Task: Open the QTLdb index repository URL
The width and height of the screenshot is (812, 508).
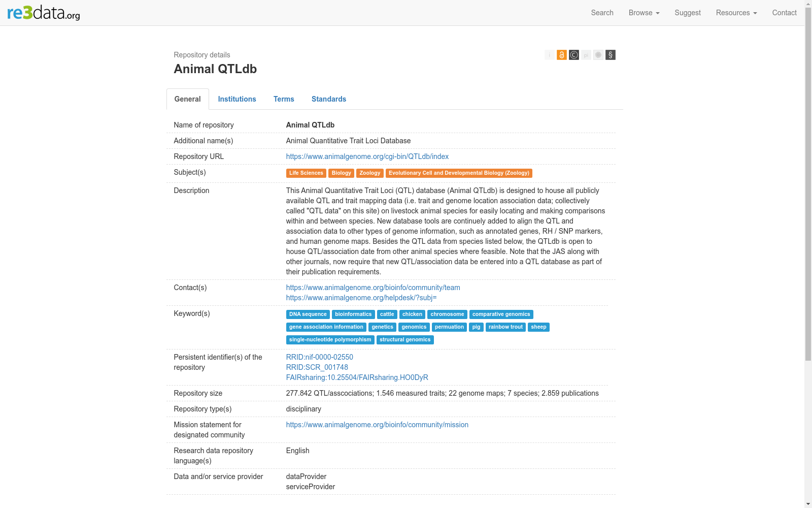Action: (x=367, y=156)
